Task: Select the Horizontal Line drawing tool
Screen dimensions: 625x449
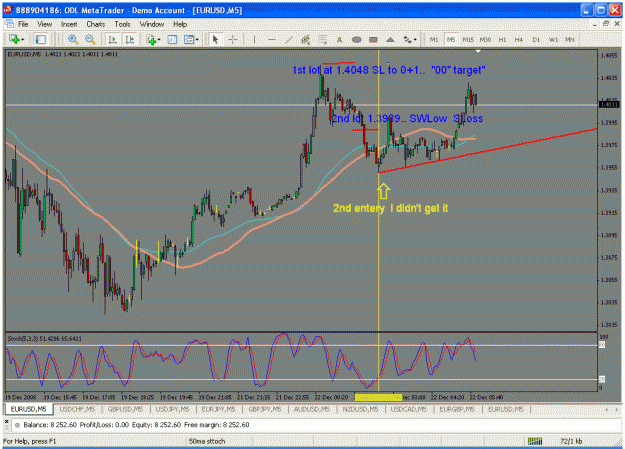Action: click(x=272, y=39)
